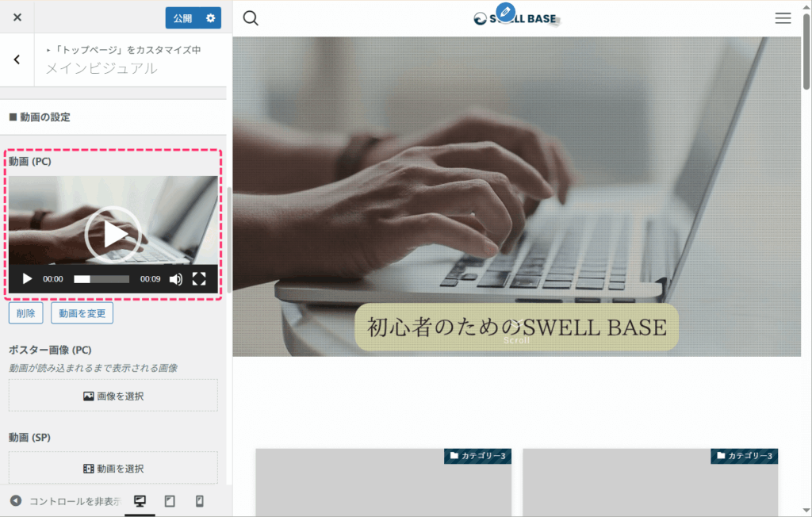
Task: Click the 動画を変更 button
Action: click(x=82, y=313)
